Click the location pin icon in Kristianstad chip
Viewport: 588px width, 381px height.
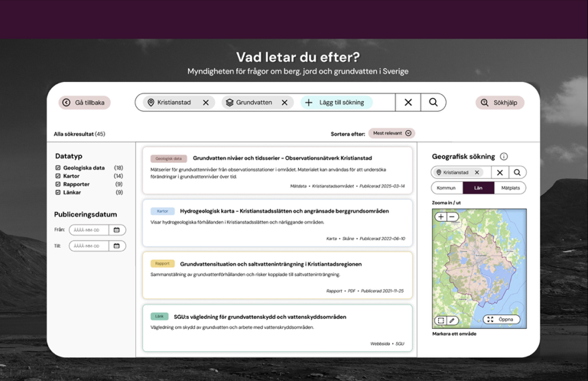tap(151, 103)
